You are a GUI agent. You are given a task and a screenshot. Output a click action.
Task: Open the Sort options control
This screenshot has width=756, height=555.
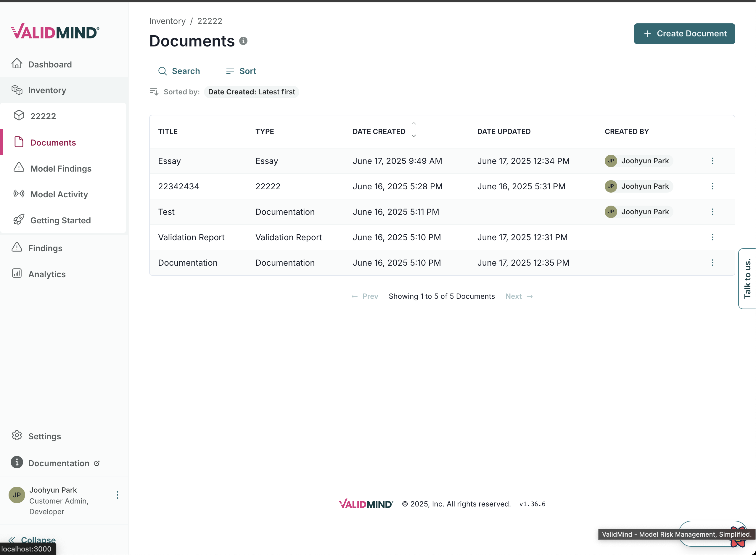pos(241,71)
